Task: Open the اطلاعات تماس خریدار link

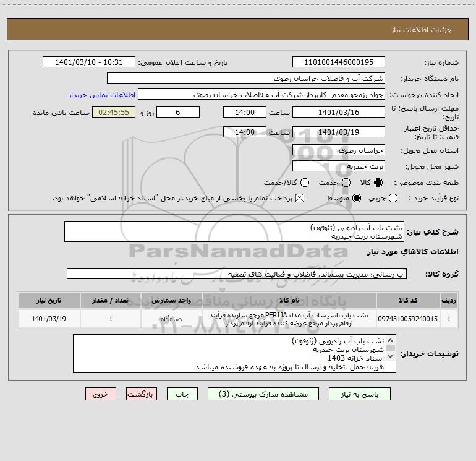Action: click(x=102, y=95)
